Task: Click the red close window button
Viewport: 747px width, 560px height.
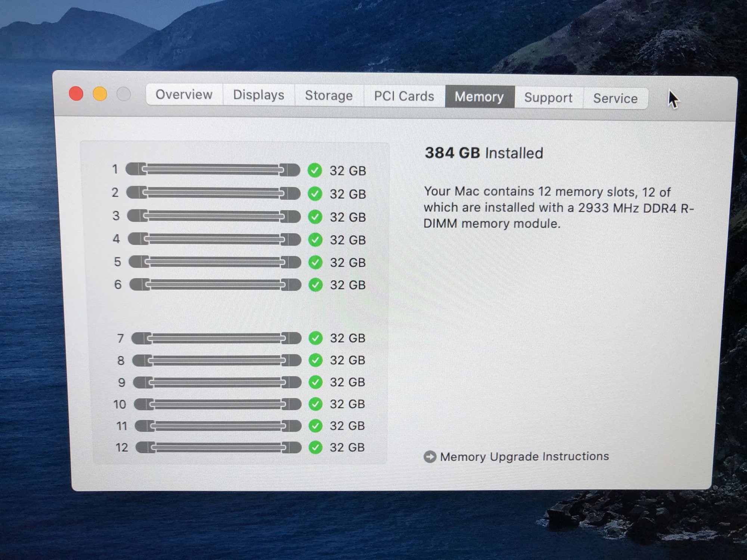Action: pos(76,93)
